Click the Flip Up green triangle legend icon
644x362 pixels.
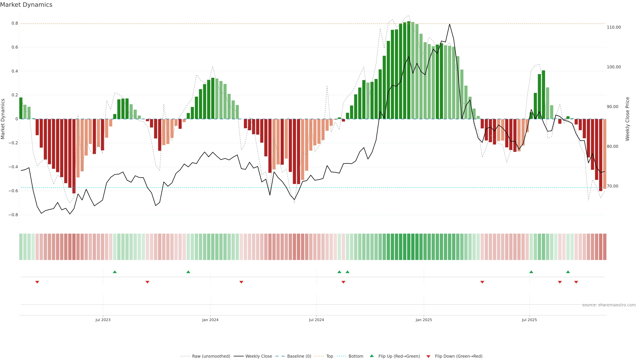point(372,356)
